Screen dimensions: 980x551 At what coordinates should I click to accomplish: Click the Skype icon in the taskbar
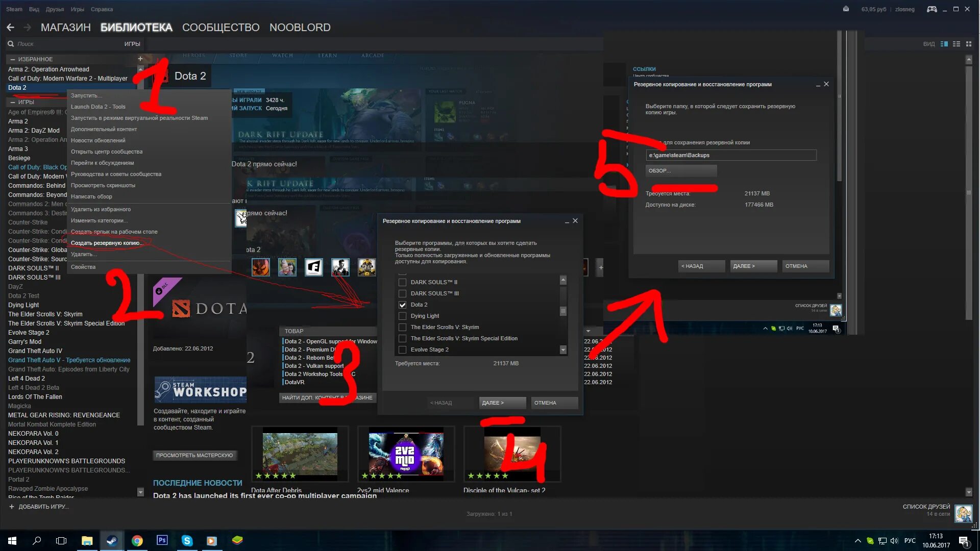[x=187, y=540]
